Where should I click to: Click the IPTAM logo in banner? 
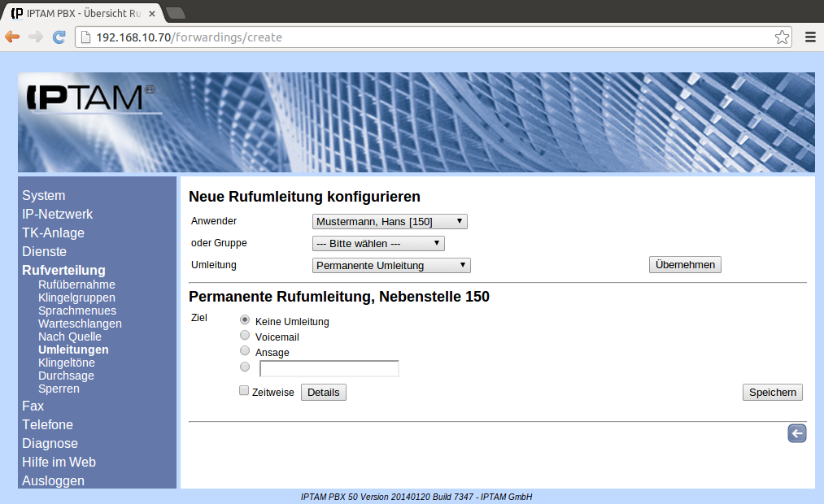(x=85, y=98)
